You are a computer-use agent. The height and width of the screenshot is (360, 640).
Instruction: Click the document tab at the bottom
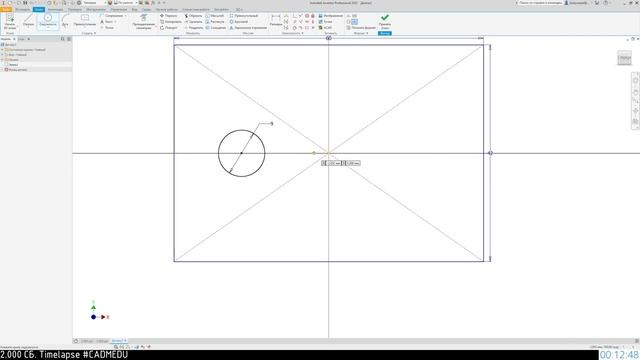[x=119, y=341]
